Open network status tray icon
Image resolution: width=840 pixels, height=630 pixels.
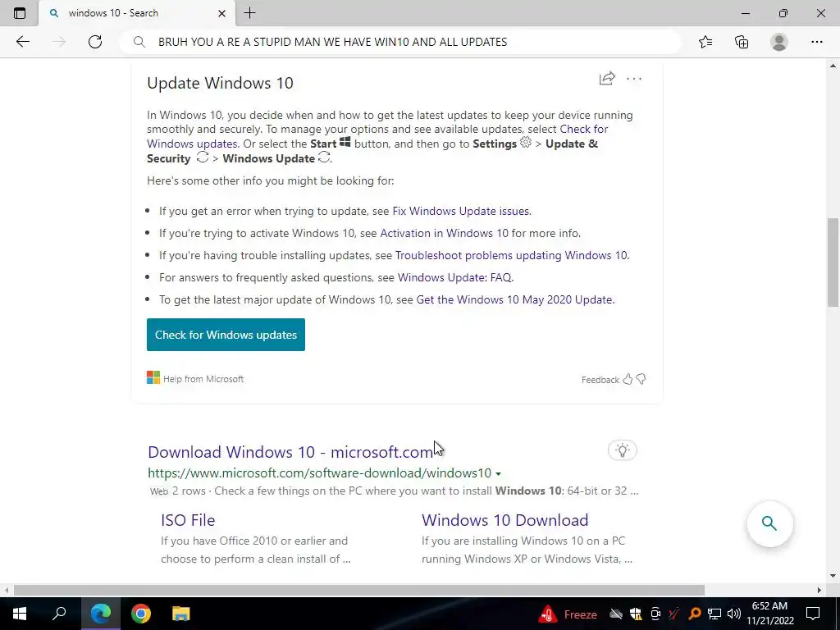(x=714, y=614)
